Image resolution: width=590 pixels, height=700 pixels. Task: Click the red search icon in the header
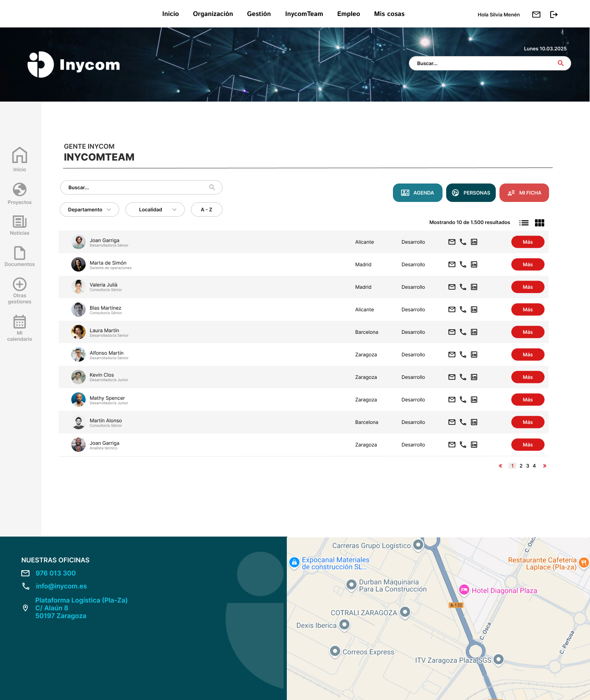point(560,63)
